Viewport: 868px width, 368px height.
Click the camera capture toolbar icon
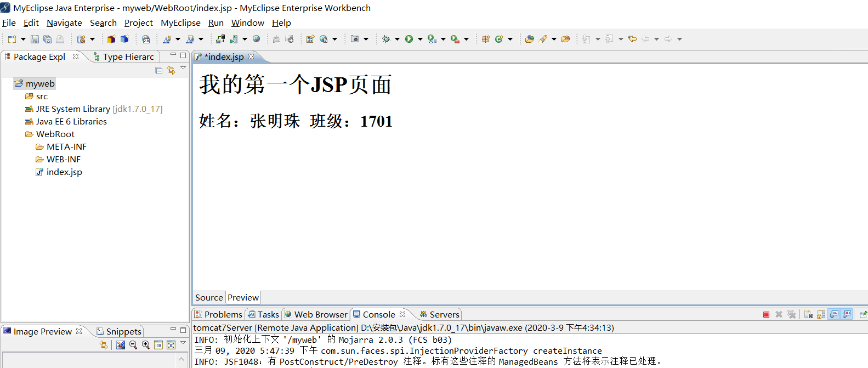(x=355, y=39)
